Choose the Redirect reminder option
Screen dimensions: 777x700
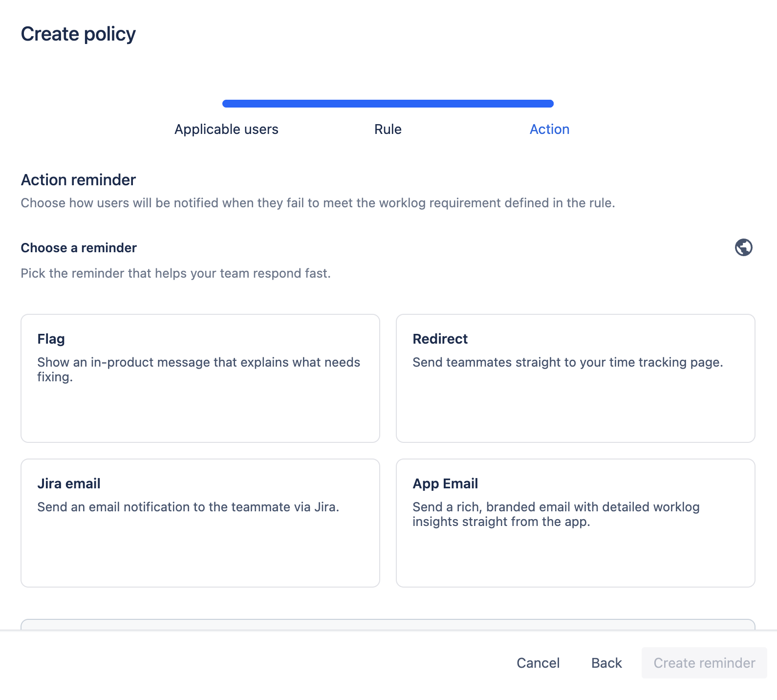click(575, 378)
